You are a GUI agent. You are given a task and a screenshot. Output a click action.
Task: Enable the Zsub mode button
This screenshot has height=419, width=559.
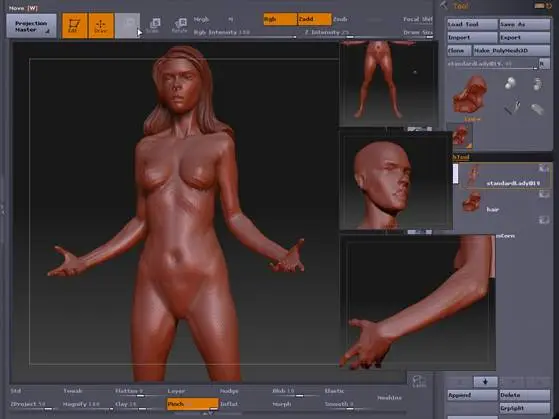(340, 19)
